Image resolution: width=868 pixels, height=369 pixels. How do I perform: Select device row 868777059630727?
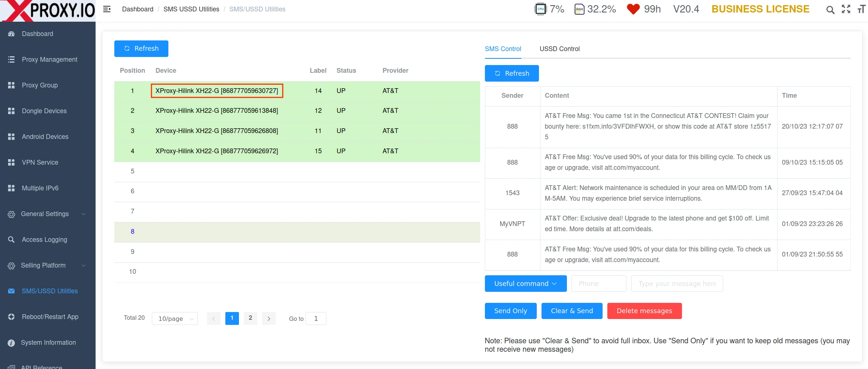click(297, 91)
